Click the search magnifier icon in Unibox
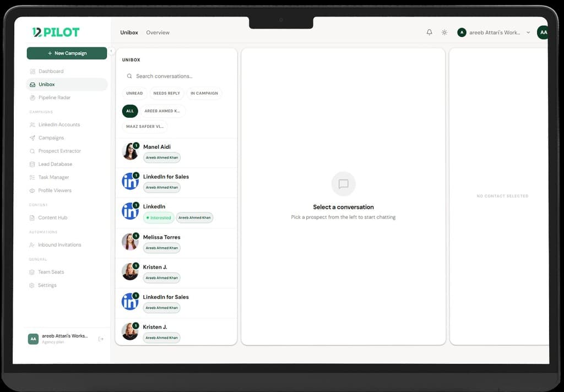The image size is (564, 392). click(129, 76)
